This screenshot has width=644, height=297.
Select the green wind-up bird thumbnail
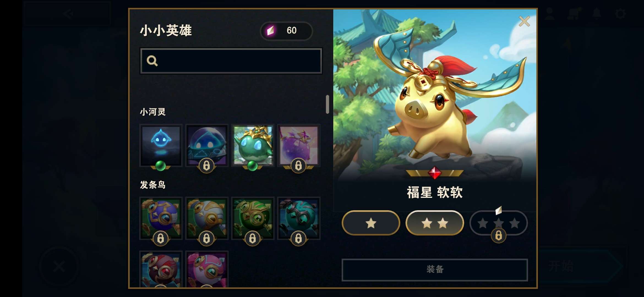point(253,218)
